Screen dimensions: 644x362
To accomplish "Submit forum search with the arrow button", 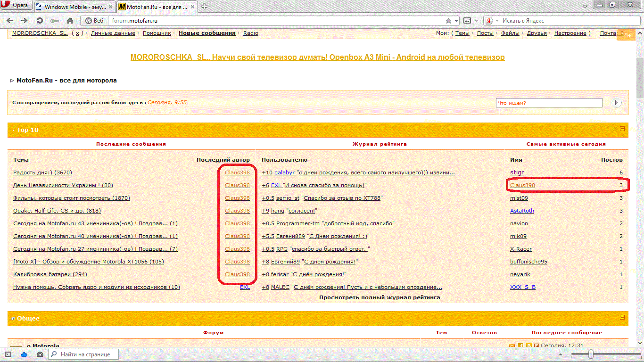I will point(616,103).
